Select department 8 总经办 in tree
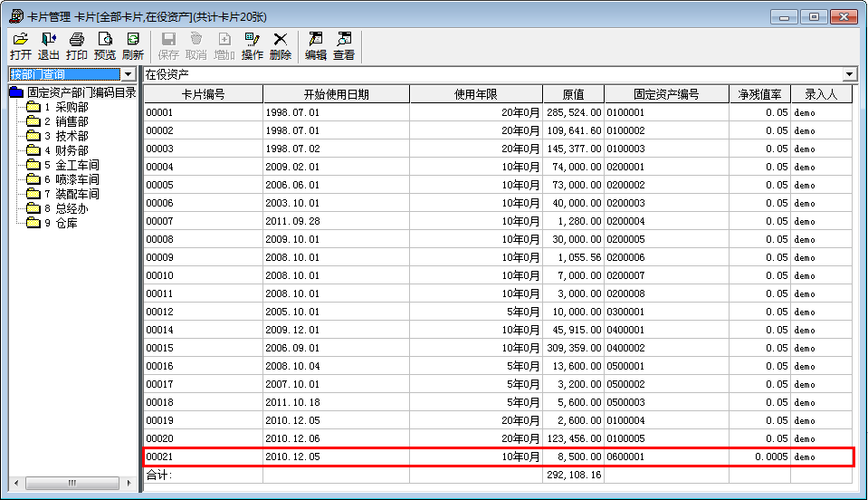Viewport: 868px width, 500px height. click(x=66, y=208)
